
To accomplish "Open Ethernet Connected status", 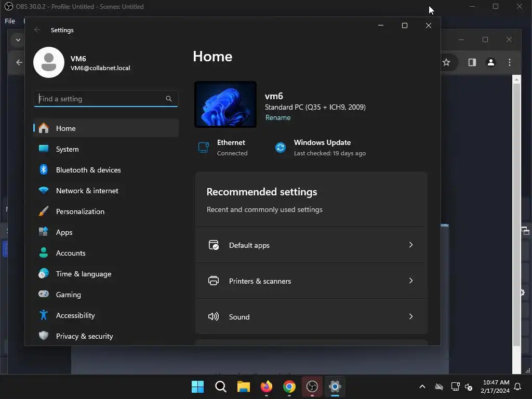I will click(223, 148).
